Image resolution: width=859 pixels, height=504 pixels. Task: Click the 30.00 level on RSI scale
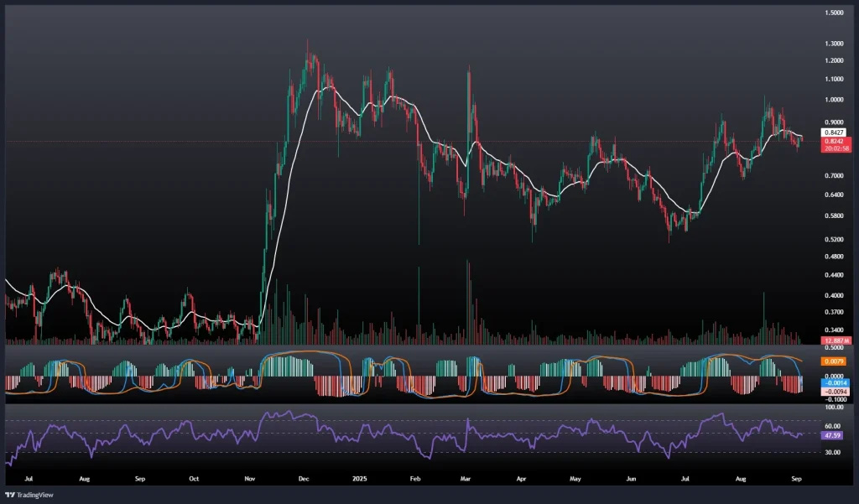834,452
